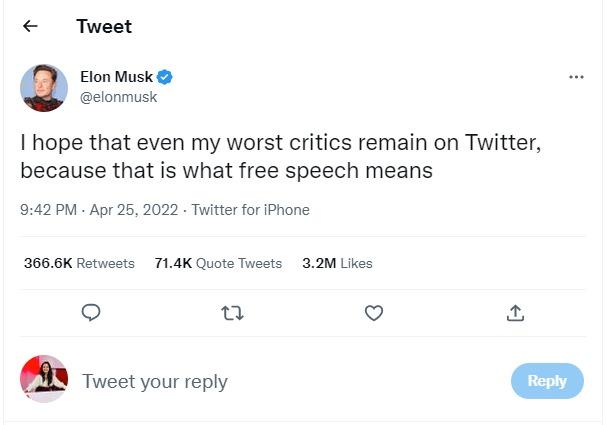
Task: Click the back arrow icon
Action: 30,27
